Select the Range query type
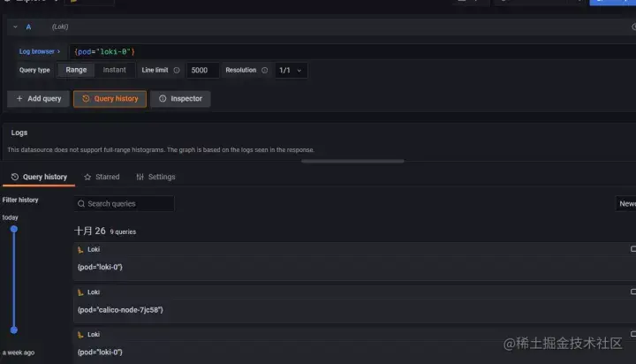Screen dimensions: 636x364 coord(76,70)
